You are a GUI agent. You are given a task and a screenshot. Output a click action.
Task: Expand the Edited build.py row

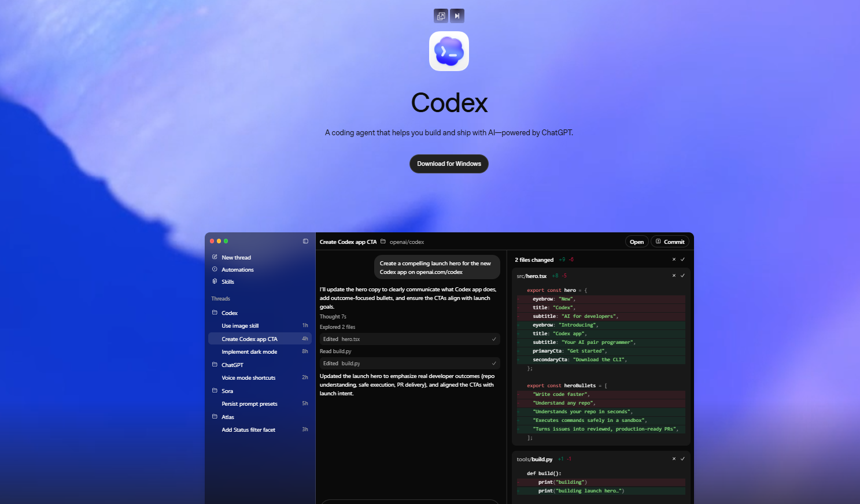[410, 364]
